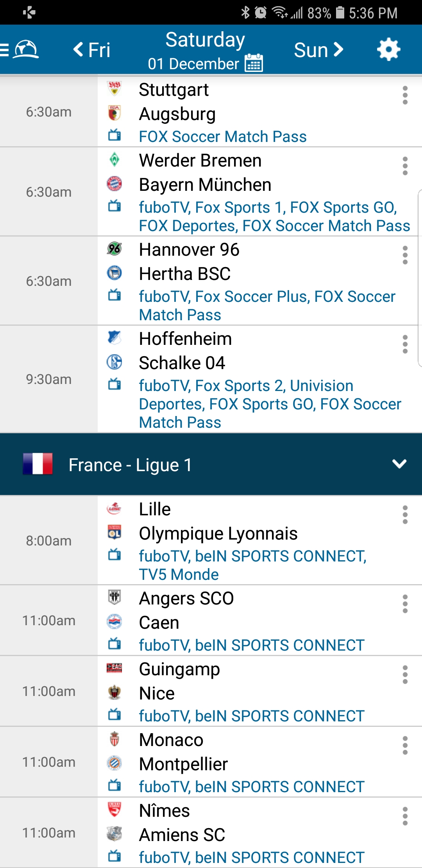Select the Werder Bremen team name

200,161
